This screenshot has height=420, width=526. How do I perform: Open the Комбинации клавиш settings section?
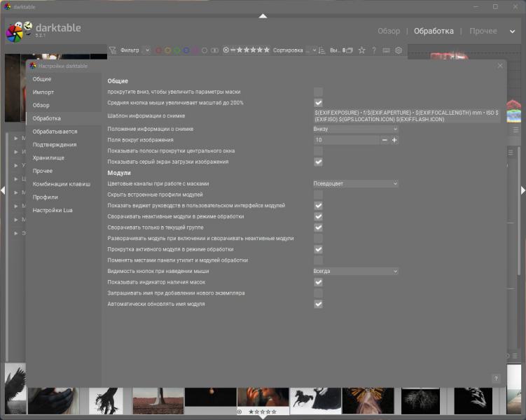pos(62,184)
